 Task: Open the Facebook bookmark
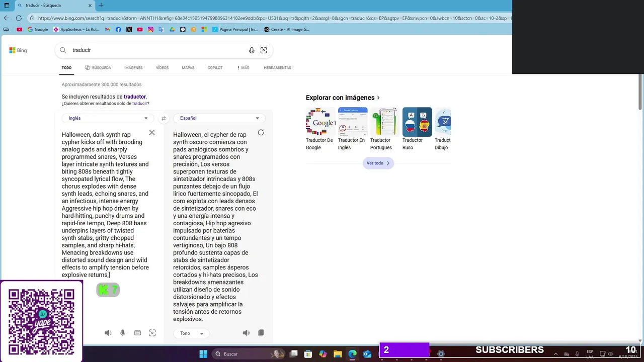[x=118, y=30]
